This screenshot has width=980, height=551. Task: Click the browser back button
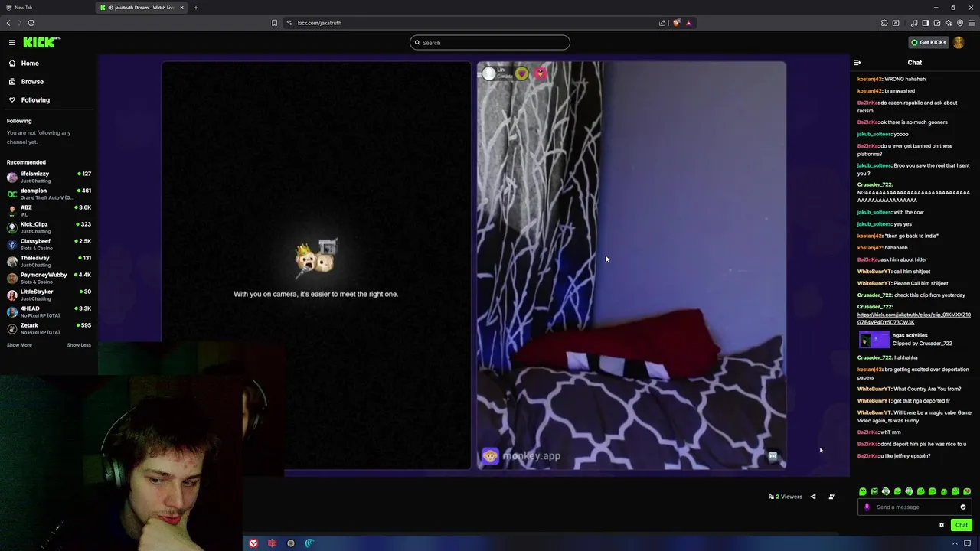pyautogui.click(x=8, y=23)
